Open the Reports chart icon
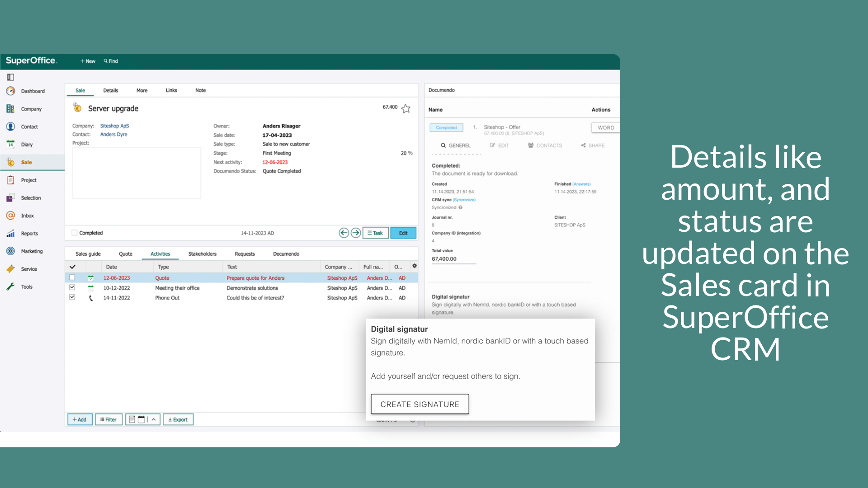The width and height of the screenshot is (868, 488). (10, 234)
